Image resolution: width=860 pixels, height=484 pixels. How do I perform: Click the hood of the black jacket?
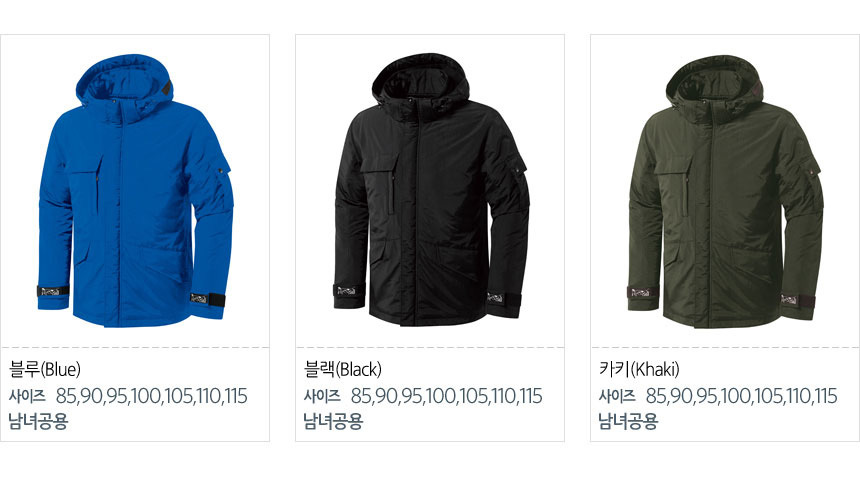point(421,82)
